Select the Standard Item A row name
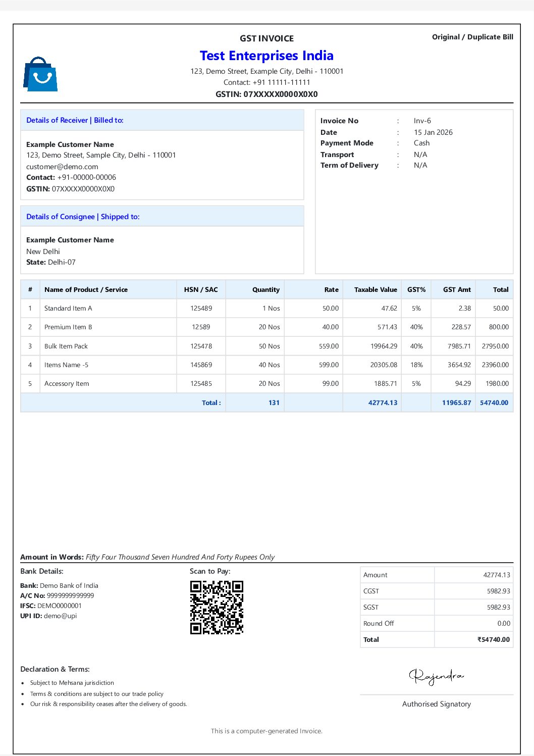 pyautogui.click(x=68, y=309)
